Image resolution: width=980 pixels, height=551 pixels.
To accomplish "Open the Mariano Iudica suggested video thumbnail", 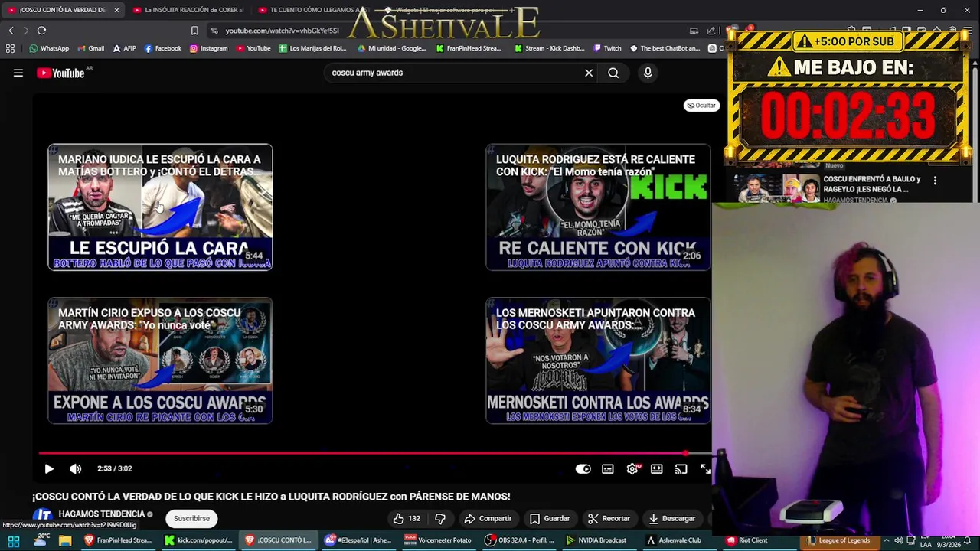I will click(x=160, y=207).
